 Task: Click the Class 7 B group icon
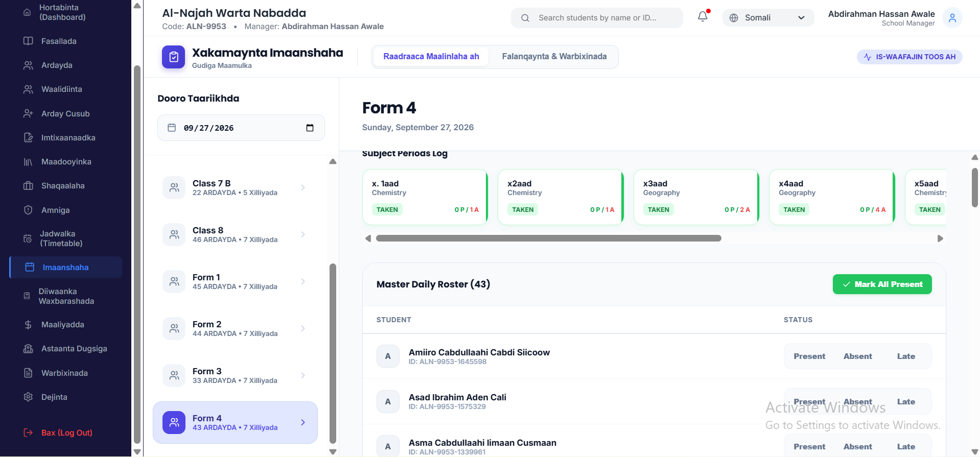(174, 188)
